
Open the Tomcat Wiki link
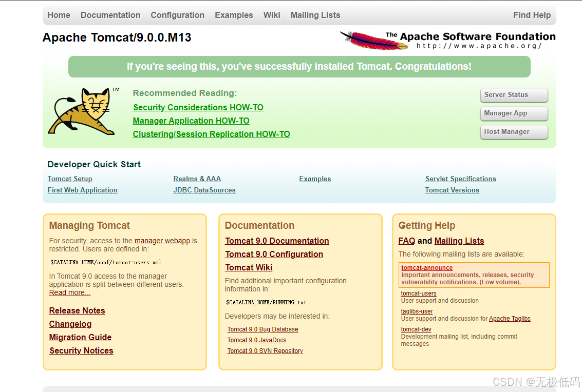click(249, 268)
